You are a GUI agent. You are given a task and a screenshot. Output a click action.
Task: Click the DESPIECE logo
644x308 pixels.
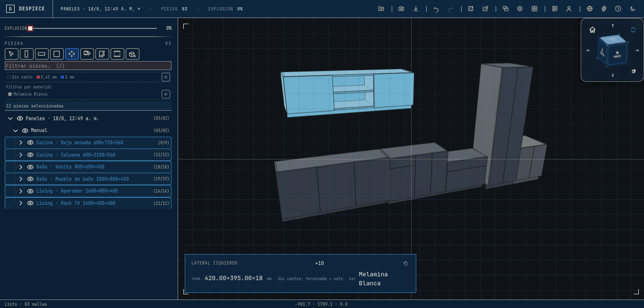tap(26, 9)
